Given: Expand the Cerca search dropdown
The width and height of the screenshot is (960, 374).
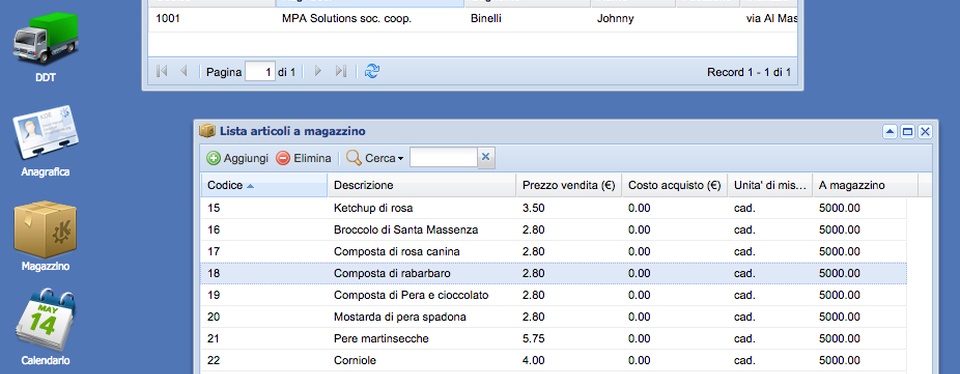Looking at the screenshot, I should coord(375,159).
